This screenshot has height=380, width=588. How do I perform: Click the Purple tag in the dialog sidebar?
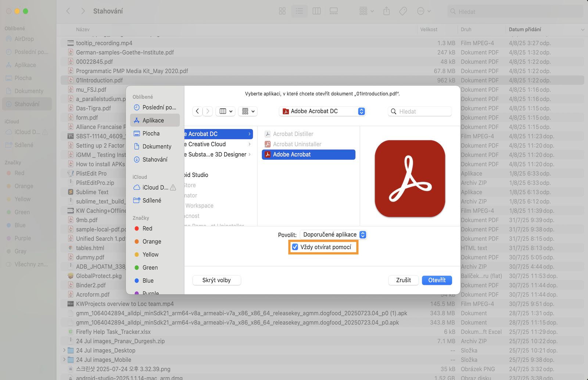pyautogui.click(x=151, y=292)
